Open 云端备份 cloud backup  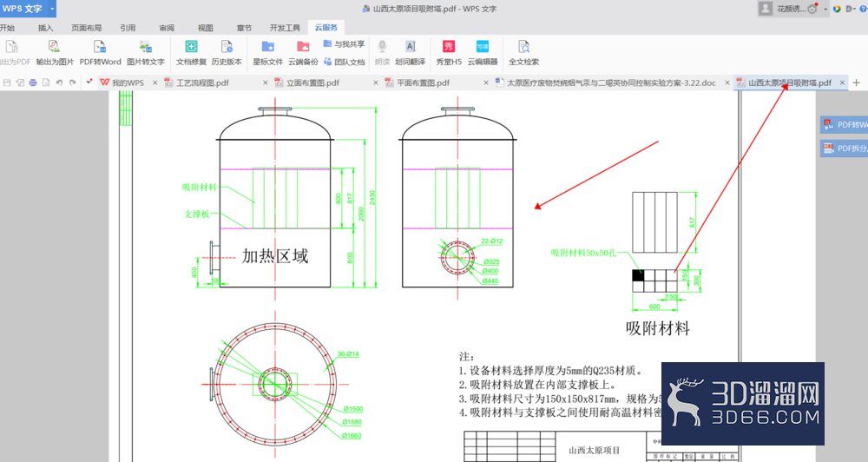tap(303, 53)
